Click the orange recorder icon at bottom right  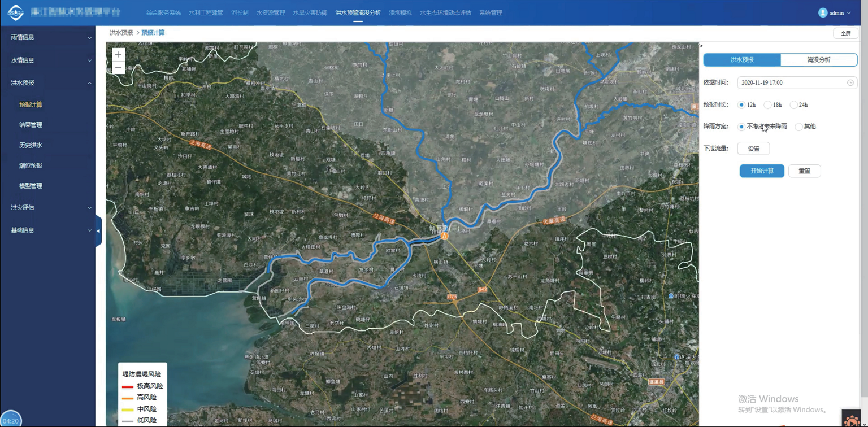(851, 419)
